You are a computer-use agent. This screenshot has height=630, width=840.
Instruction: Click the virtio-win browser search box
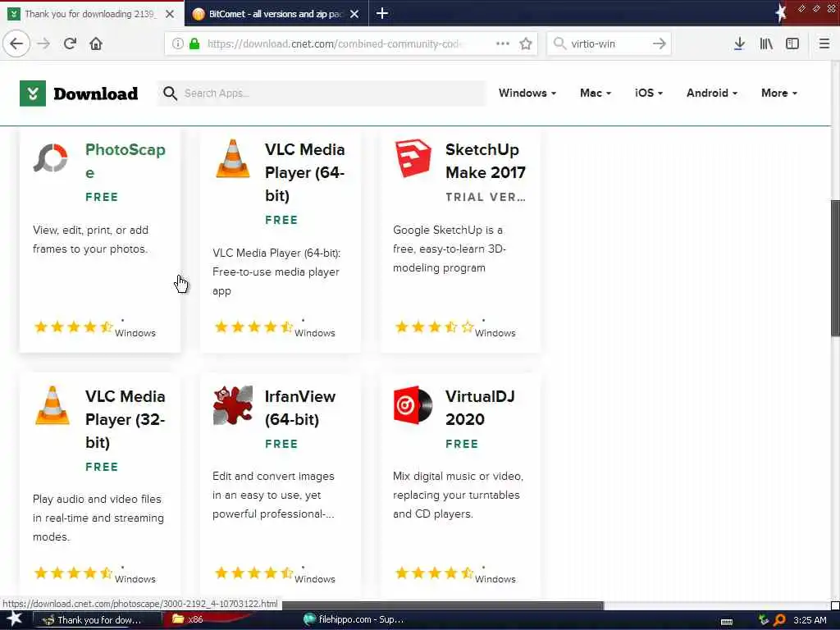pos(608,43)
